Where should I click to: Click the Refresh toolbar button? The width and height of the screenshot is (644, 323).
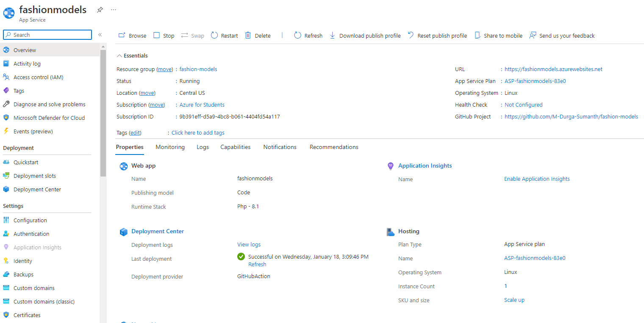coord(308,36)
